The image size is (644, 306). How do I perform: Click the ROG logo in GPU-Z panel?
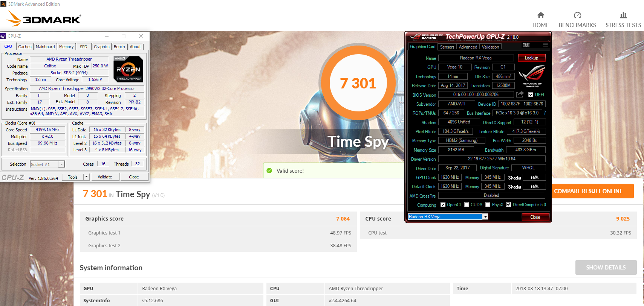532,76
